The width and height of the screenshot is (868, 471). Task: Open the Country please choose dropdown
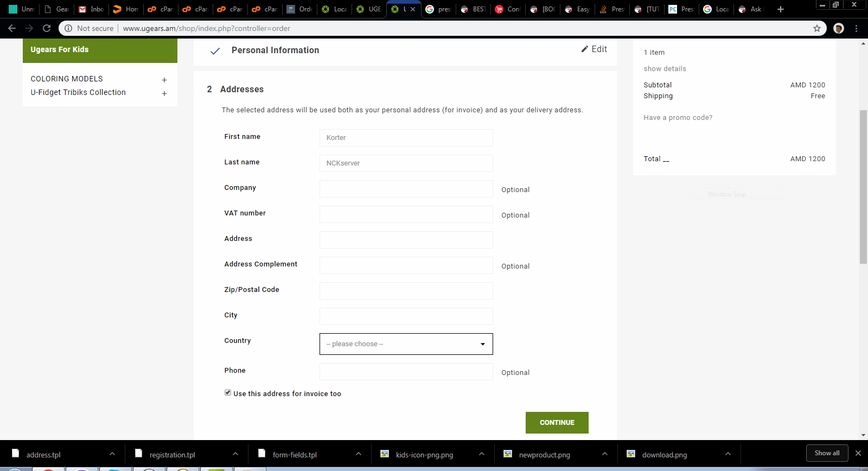coord(406,344)
